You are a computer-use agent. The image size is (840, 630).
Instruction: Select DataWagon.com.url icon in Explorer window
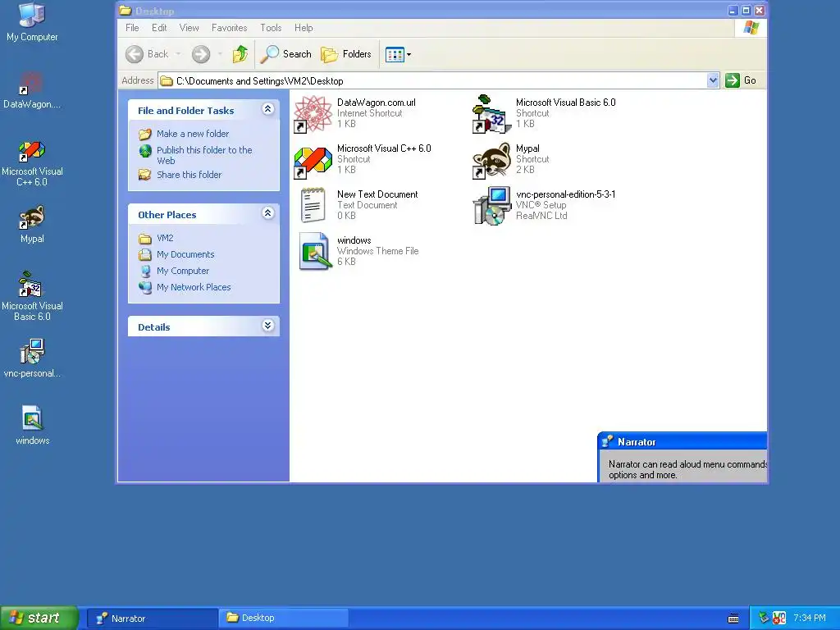[313, 114]
